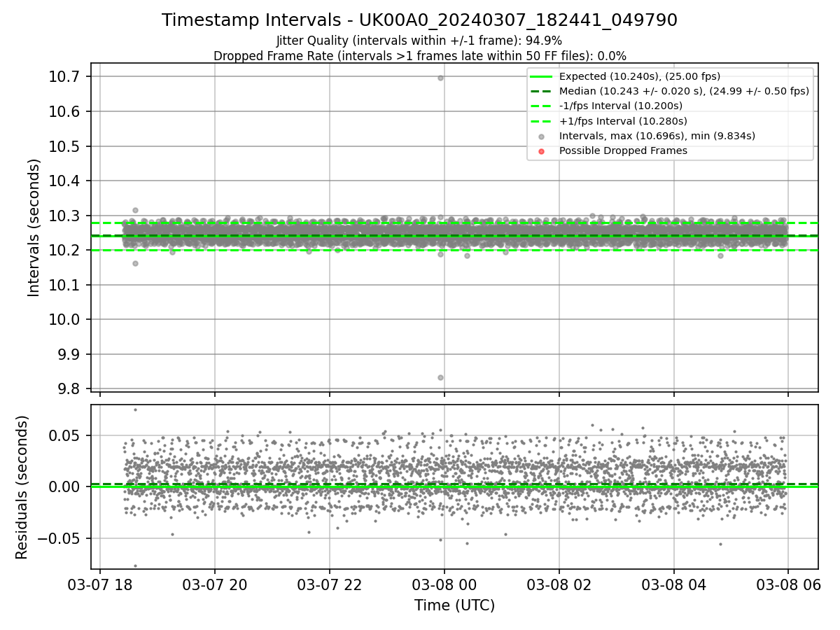
Task: Click the x-axis tick label "03-07 18"
Action: click(x=100, y=584)
